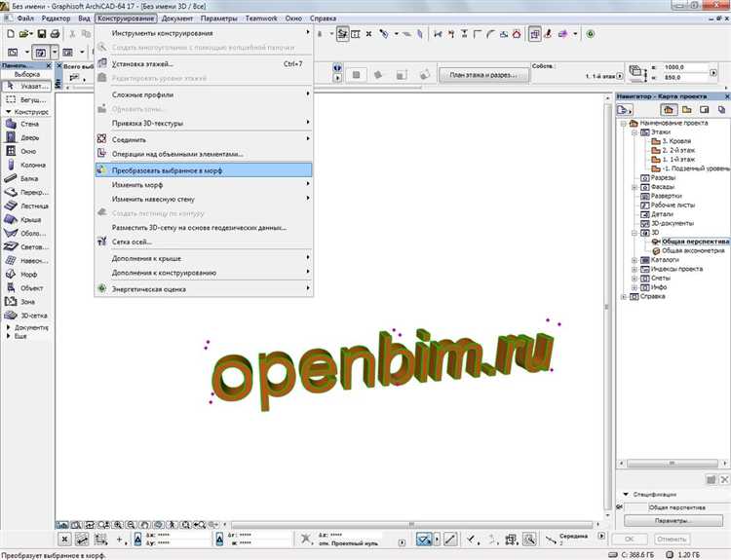Select Общая аксонометрия in navigator

(693, 250)
